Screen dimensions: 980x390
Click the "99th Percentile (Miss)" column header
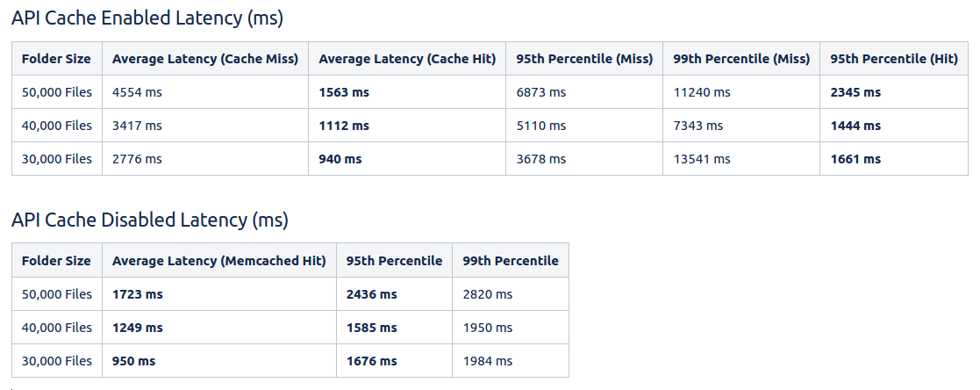(741, 59)
